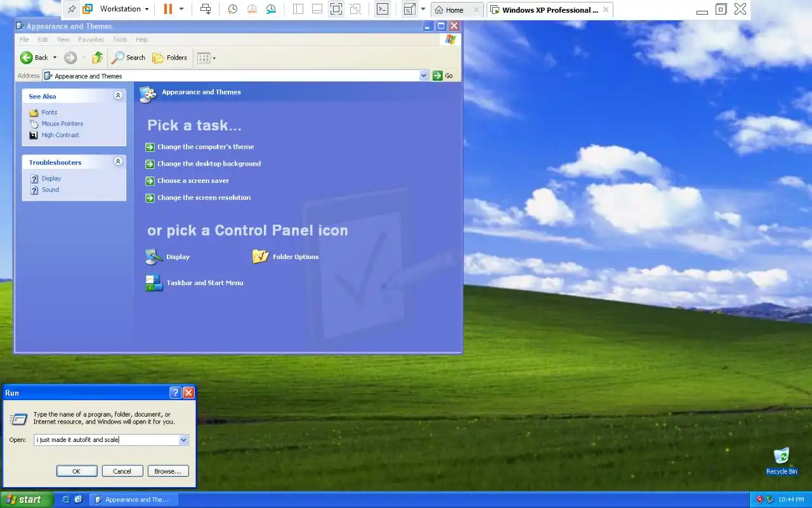Take a snapshot of the VM
Screen dimensions: 812x508
pyautogui.click(x=233, y=9)
